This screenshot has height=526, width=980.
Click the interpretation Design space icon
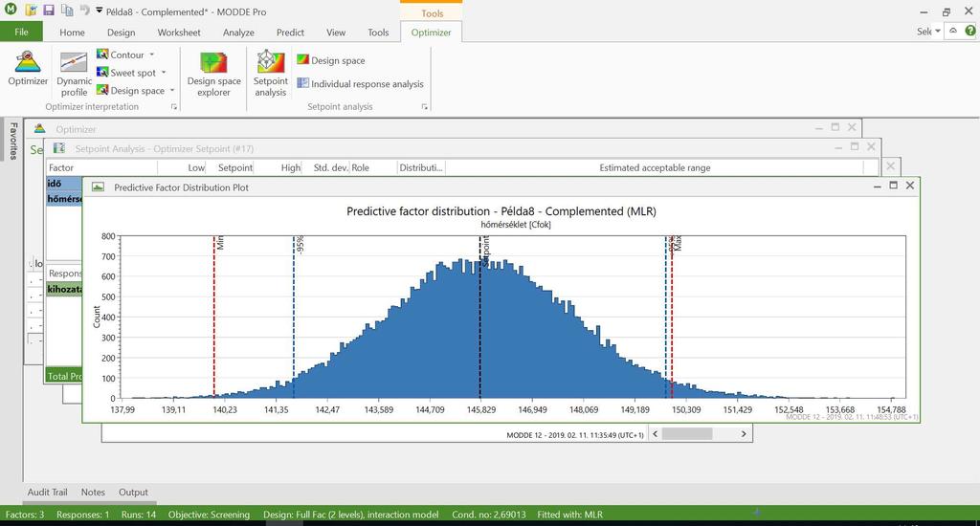tap(102, 91)
